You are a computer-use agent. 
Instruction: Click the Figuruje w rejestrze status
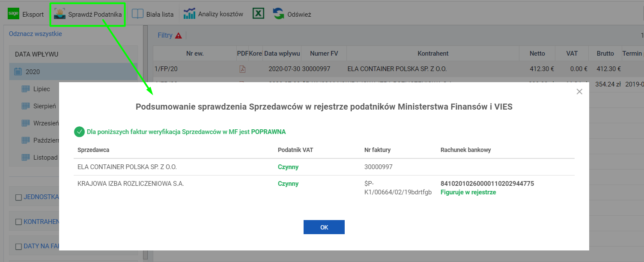point(468,192)
